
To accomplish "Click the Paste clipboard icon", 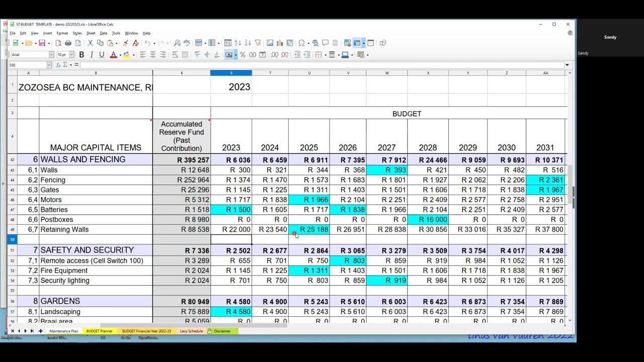I will coord(110,43).
